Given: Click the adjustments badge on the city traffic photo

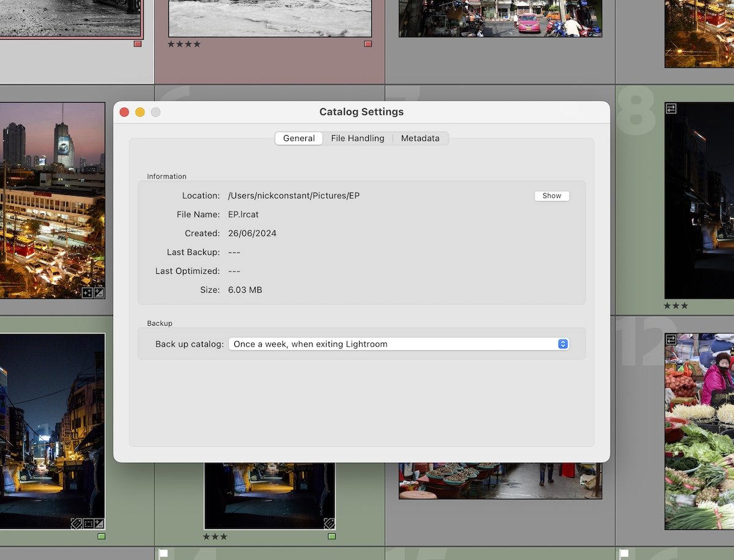Looking at the screenshot, I should coord(99,292).
